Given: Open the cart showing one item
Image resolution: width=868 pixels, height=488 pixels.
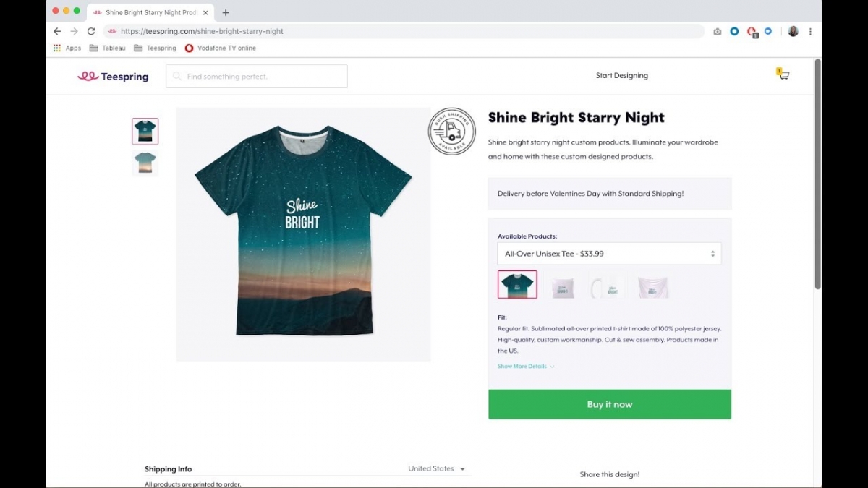Looking at the screenshot, I should [783, 74].
